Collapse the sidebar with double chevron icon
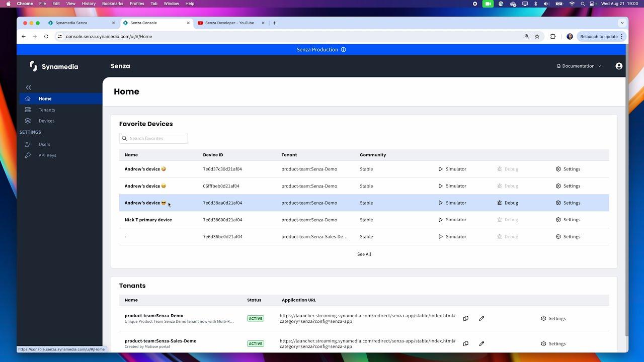The height and width of the screenshot is (362, 644). [28, 87]
